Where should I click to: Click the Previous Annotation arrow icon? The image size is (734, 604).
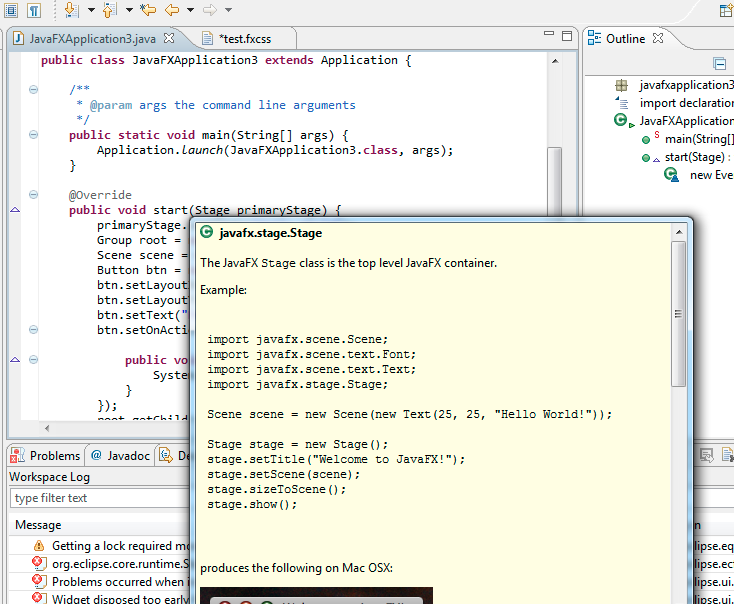pyautogui.click(x=109, y=10)
